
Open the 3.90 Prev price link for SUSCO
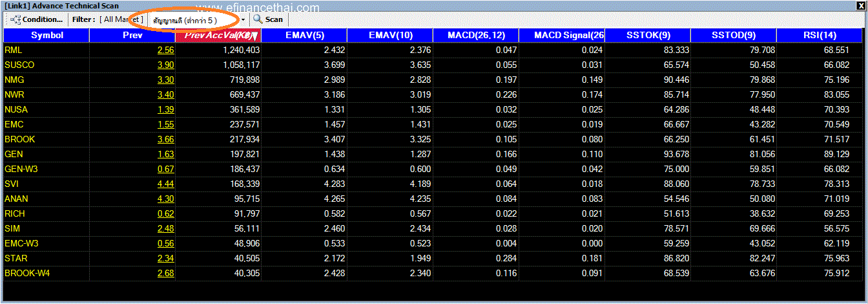coord(165,65)
